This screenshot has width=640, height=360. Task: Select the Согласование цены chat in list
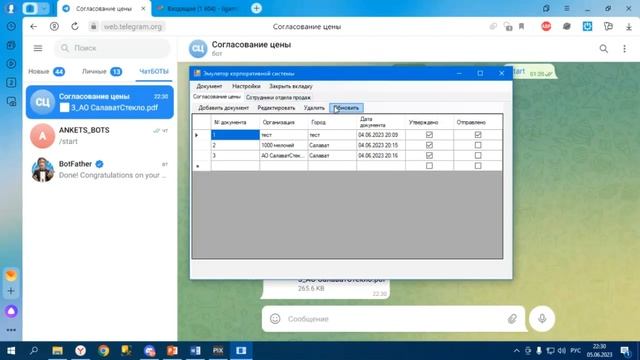100,102
